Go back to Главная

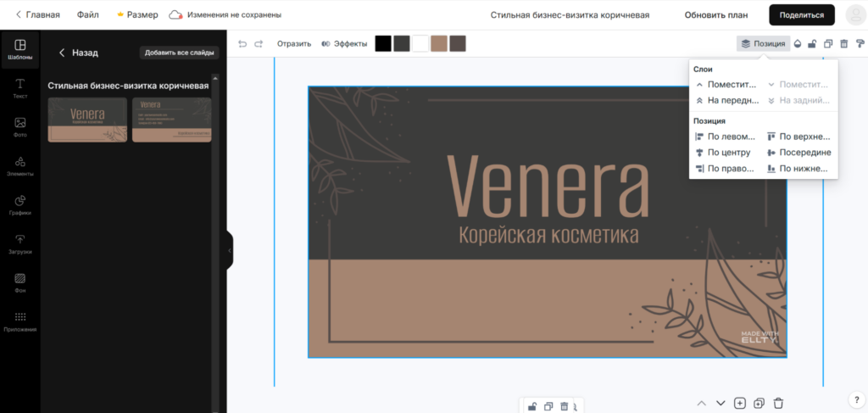[37, 15]
